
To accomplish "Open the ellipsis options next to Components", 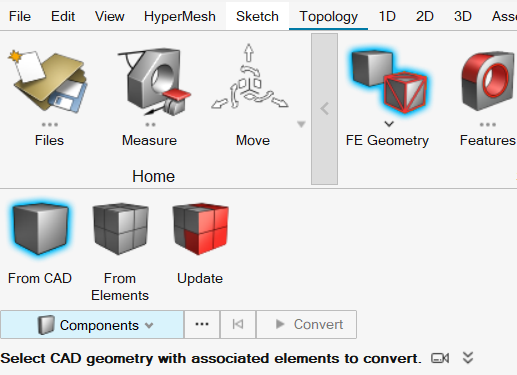I will pyautogui.click(x=202, y=324).
